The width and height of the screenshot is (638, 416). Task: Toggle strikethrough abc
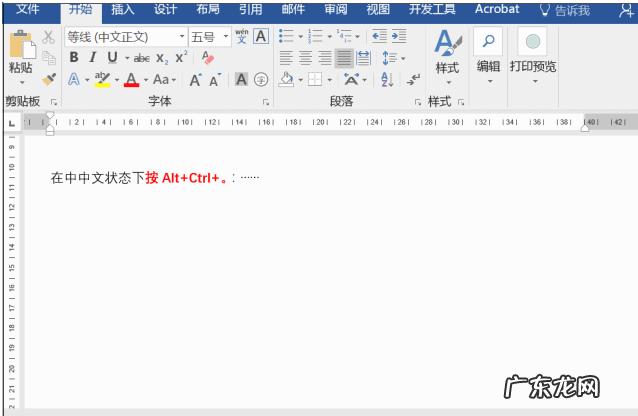click(x=142, y=58)
